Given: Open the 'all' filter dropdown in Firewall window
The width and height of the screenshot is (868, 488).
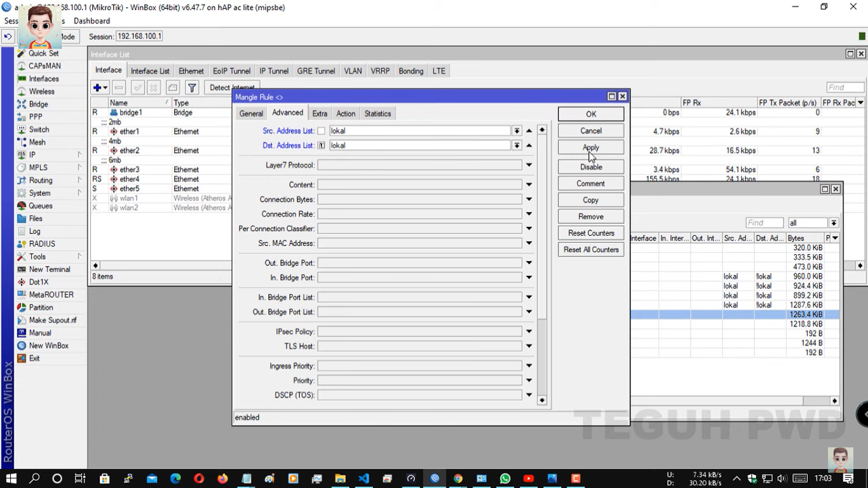Looking at the screenshot, I should pos(834,223).
